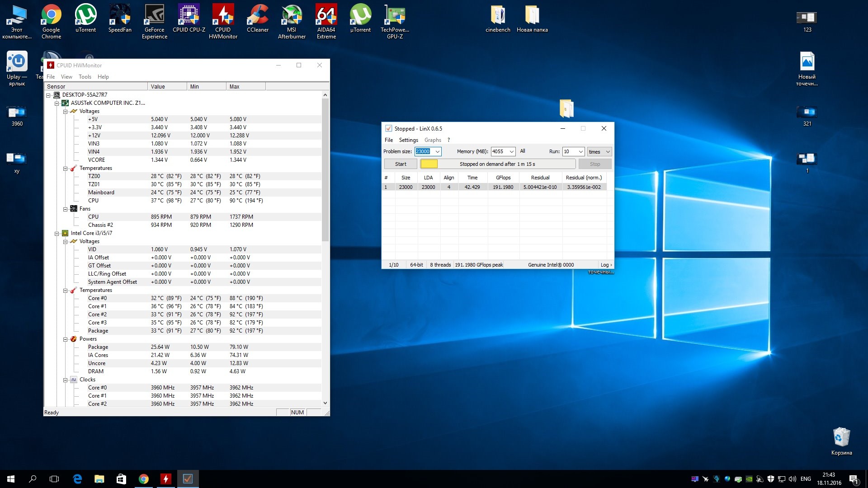Click HWMonitor icon in the taskbar
868x488 pixels.
click(165, 479)
